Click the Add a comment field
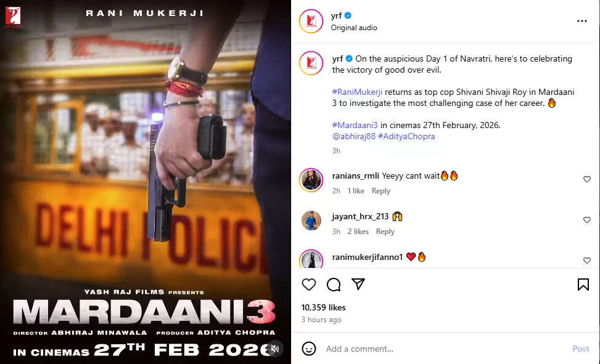The height and width of the screenshot is (364, 600). [444, 349]
